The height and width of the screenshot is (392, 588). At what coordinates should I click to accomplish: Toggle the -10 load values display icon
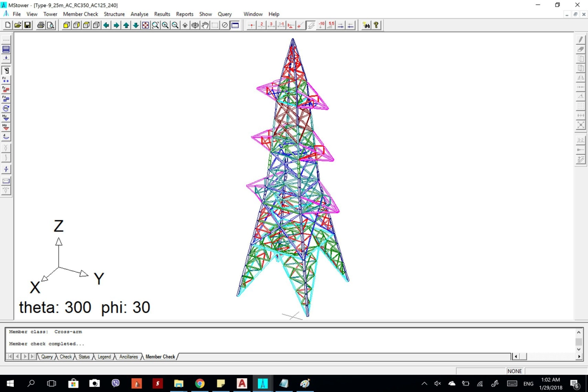pyautogui.click(x=321, y=25)
